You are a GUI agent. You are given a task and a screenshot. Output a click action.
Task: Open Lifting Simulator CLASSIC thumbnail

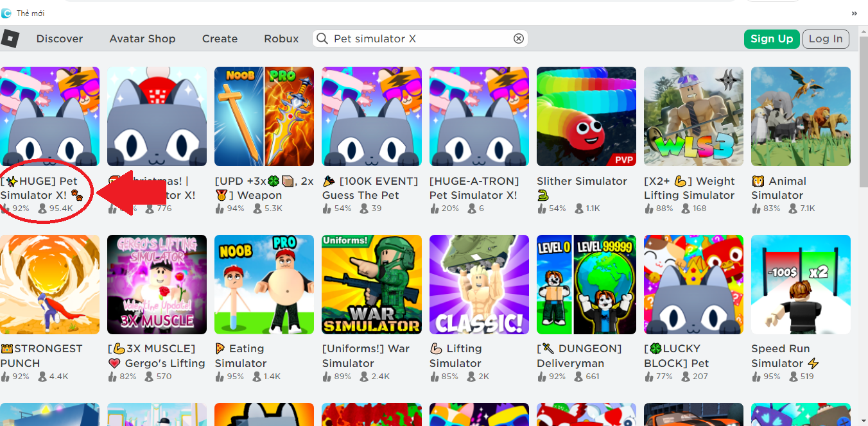point(479,284)
